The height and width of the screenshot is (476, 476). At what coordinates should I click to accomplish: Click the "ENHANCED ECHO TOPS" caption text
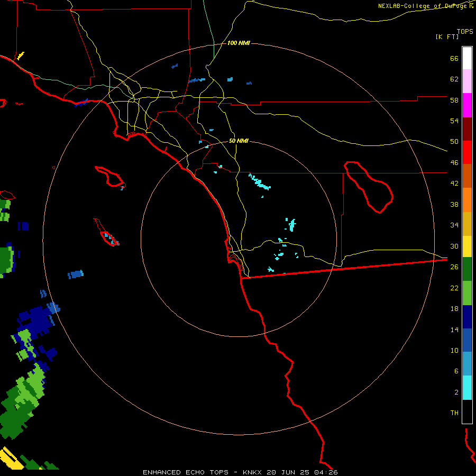pos(186,472)
